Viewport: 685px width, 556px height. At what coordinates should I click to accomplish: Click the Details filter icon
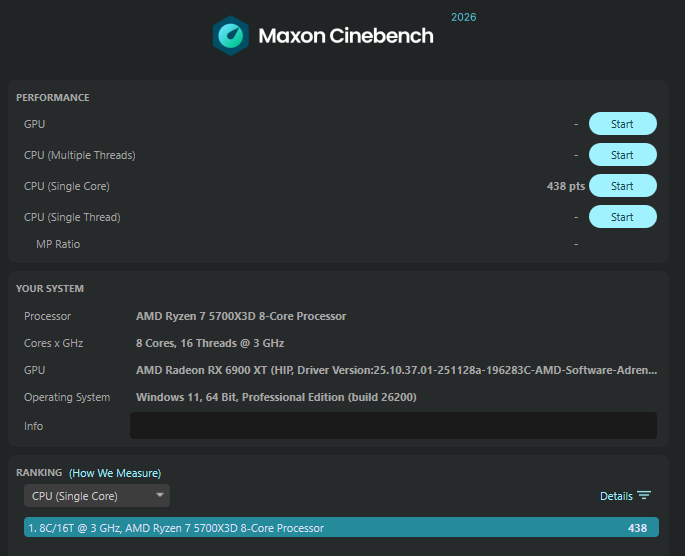644,495
